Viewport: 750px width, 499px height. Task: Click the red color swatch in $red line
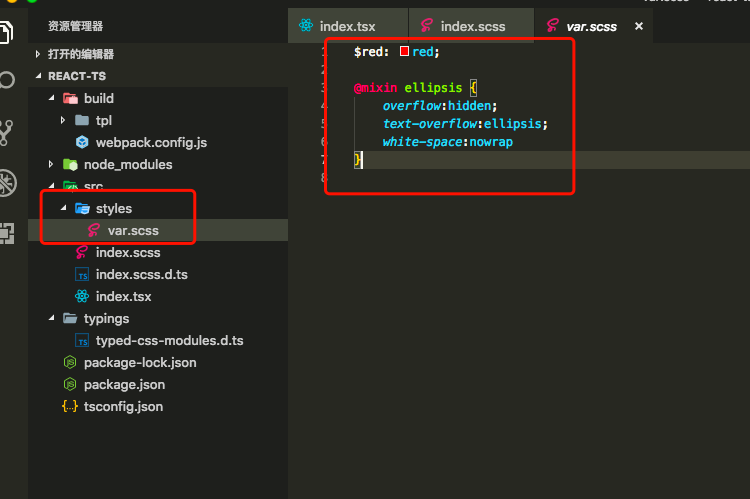pos(404,51)
